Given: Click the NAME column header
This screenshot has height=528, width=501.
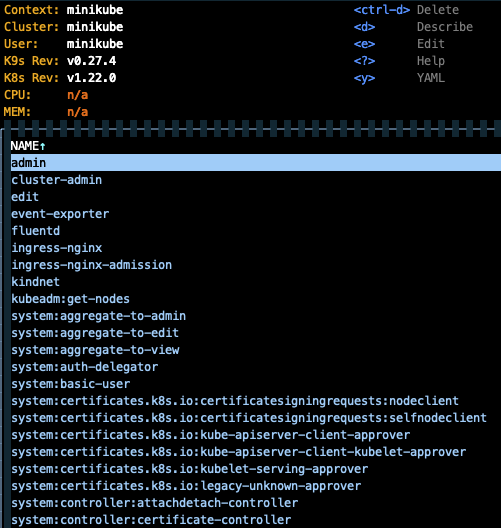Looking at the screenshot, I should [x=28, y=146].
